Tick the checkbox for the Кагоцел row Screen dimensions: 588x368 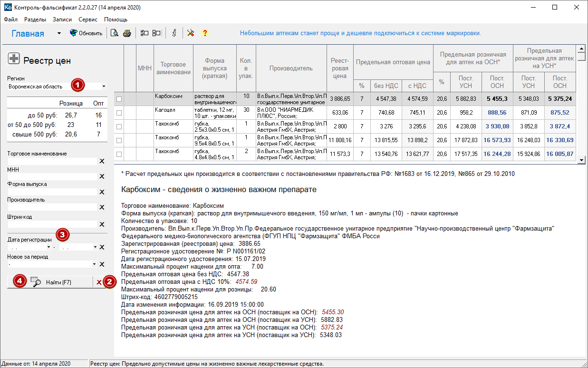[119, 113]
